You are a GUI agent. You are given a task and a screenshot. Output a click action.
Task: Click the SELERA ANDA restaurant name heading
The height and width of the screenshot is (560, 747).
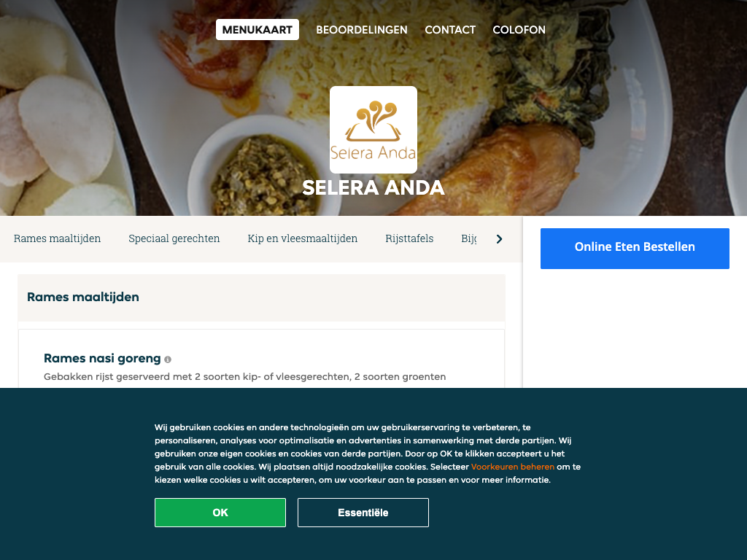(x=373, y=187)
